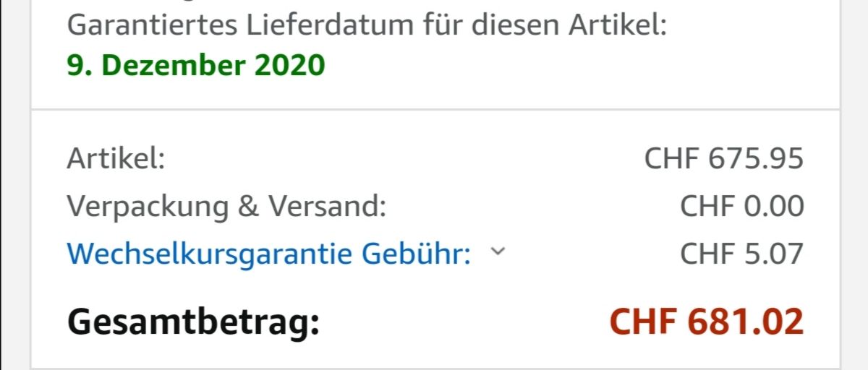Select the red CHF 681.02 total

(x=706, y=322)
